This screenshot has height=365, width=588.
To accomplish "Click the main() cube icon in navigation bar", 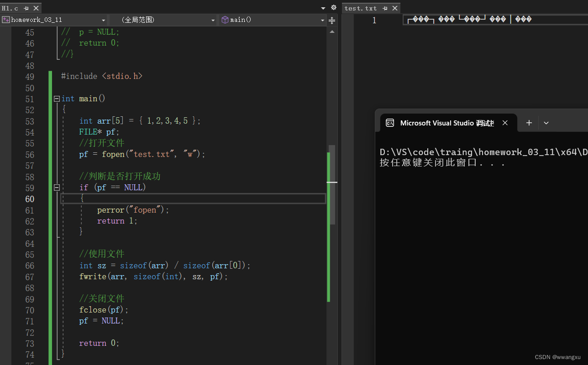I will click(x=225, y=20).
